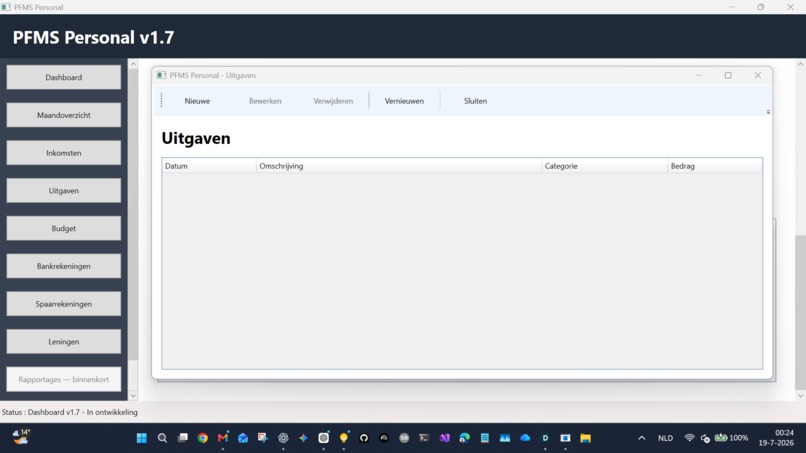This screenshot has width=806, height=453.
Task: Sort by the Datum column header
Action: [209, 166]
